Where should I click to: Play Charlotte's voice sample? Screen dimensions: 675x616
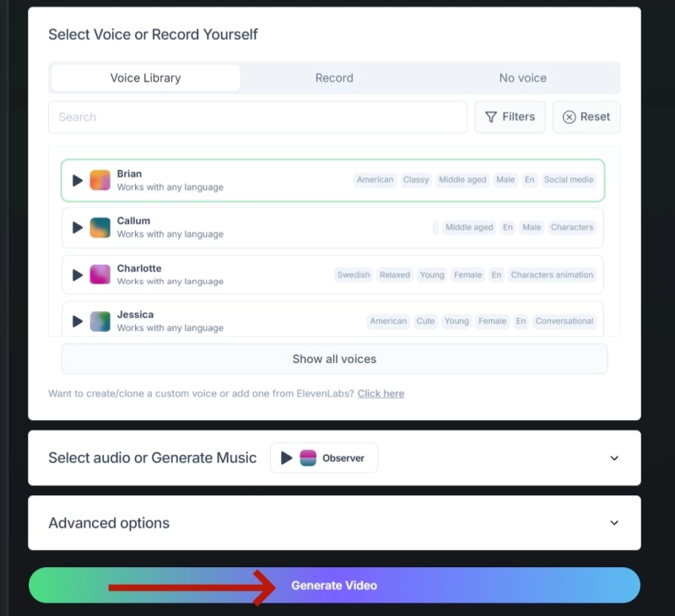pos(77,274)
